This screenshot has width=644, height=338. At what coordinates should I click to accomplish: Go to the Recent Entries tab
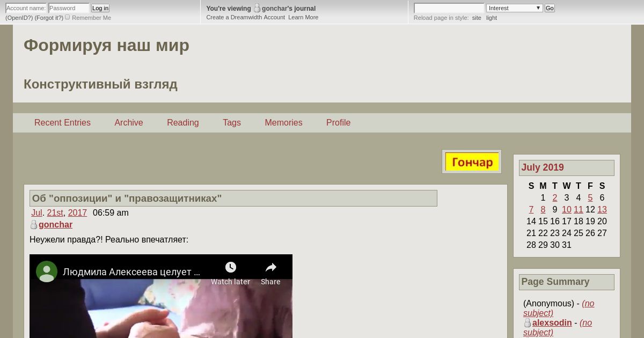click(62, 123)
